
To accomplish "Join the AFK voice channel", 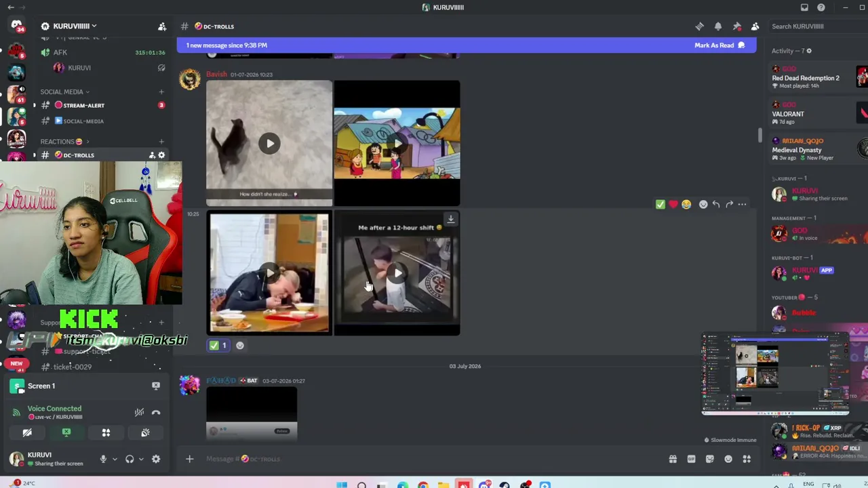I will 102,52.
